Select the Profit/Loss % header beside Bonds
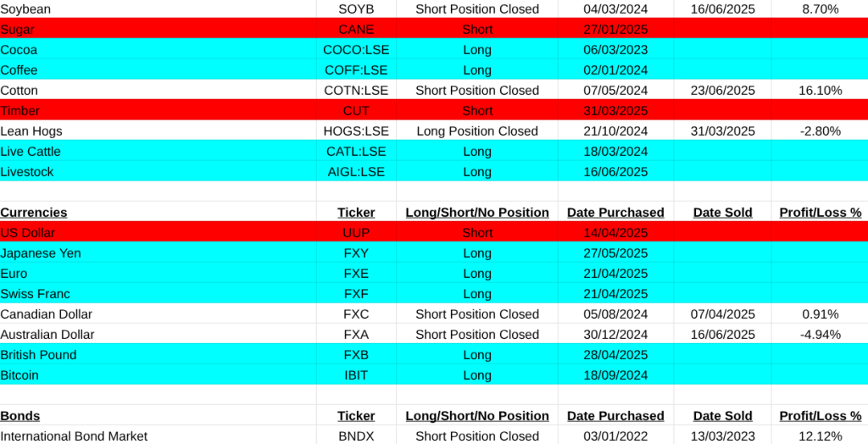Image resolution: width=868 pixels, height=444 pixels. 820,416
